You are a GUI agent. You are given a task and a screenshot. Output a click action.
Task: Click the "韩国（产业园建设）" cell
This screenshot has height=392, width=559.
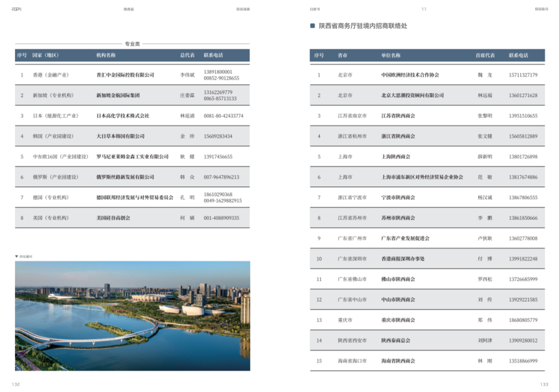(53, 136)
